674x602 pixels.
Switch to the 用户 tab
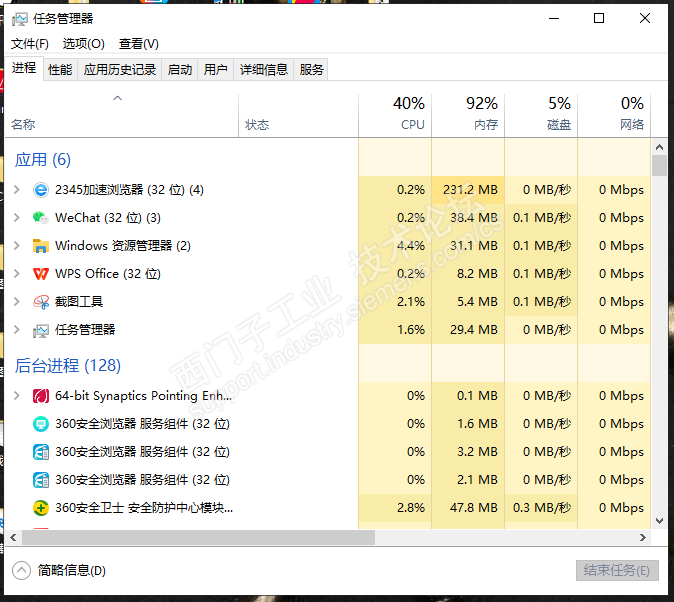pyautogui.click(x=215, y=69)
